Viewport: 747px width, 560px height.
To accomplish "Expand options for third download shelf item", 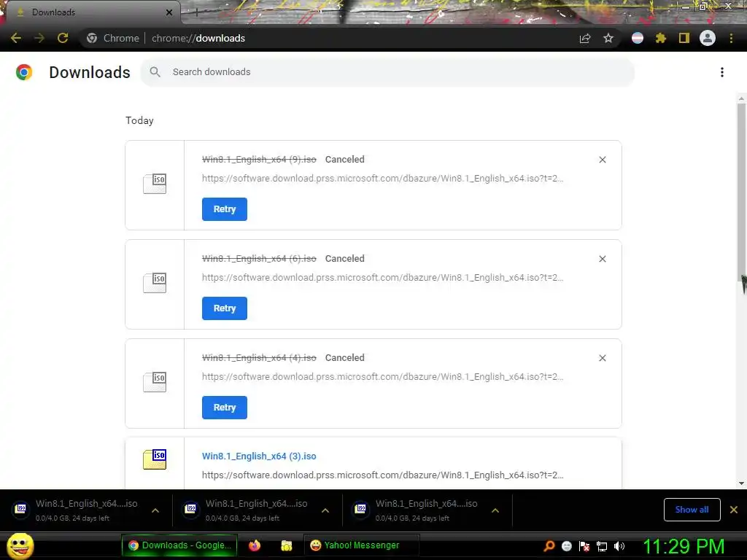I will tap(495, 510).
